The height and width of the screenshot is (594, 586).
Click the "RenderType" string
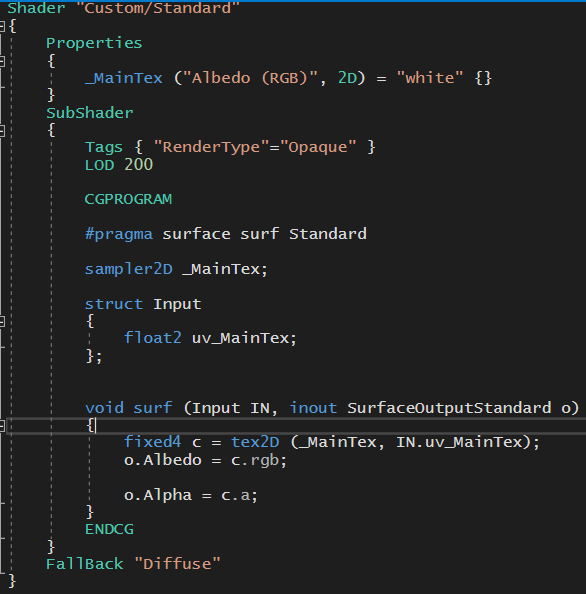point(211,147)
